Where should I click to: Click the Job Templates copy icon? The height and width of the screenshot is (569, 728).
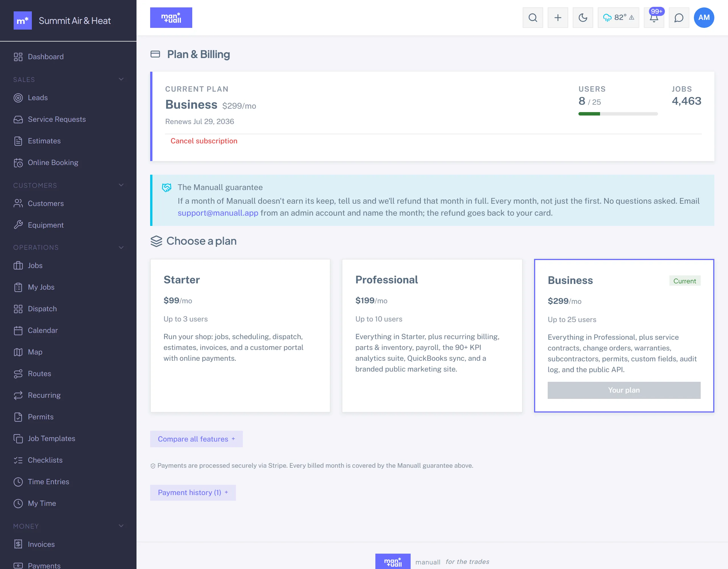point(18,439)
